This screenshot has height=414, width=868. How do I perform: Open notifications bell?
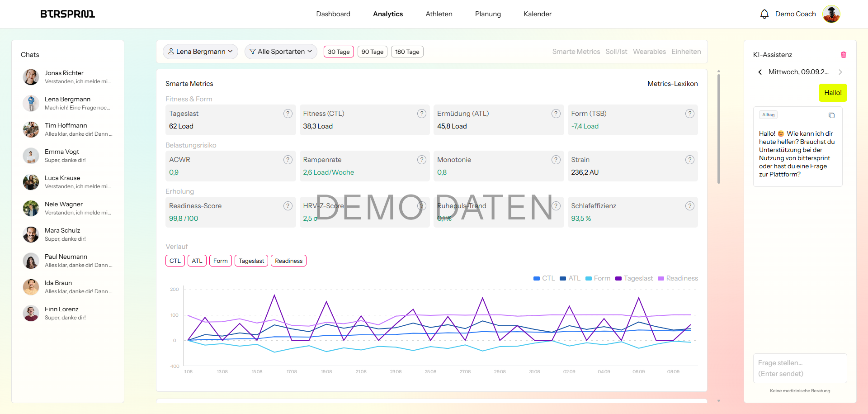click(764, 14)
